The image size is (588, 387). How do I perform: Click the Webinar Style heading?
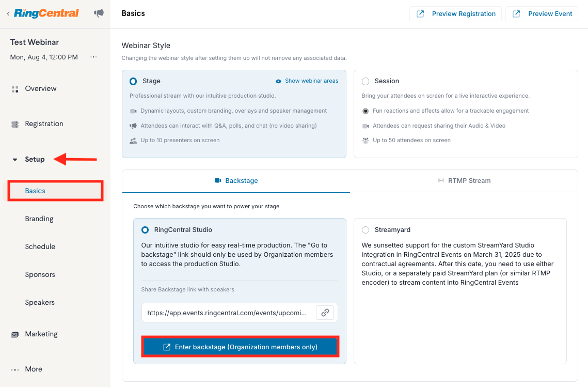coord(146,45)
